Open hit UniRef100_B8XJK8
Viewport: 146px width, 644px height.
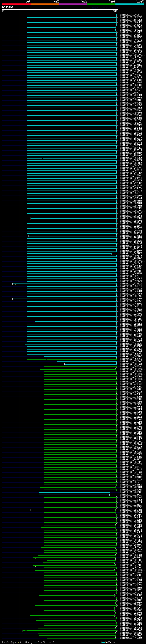pos(131,20)
